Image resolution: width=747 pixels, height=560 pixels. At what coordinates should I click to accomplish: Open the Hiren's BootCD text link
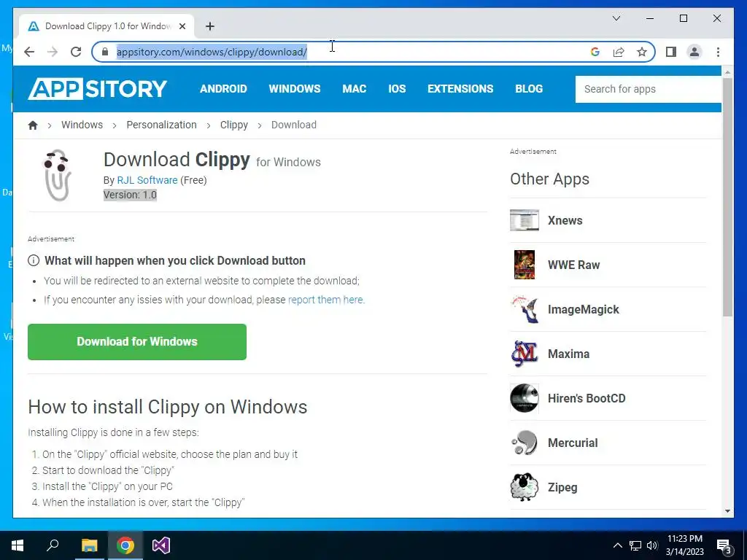587,398
